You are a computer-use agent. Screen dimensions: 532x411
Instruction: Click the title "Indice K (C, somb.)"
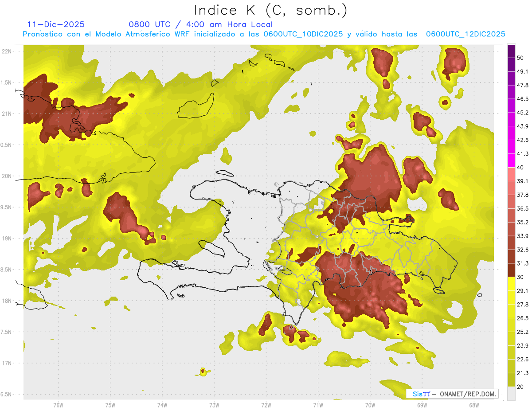(270, 11)
